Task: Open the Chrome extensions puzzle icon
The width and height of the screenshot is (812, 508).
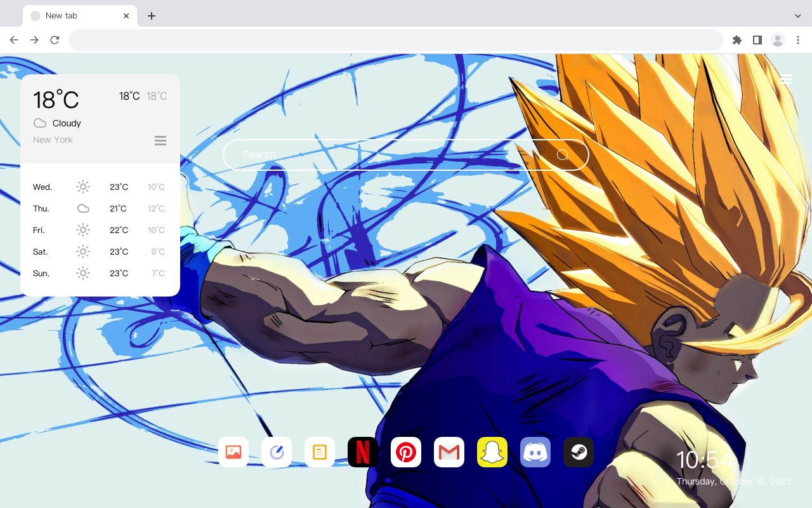Action: [737, 40]
